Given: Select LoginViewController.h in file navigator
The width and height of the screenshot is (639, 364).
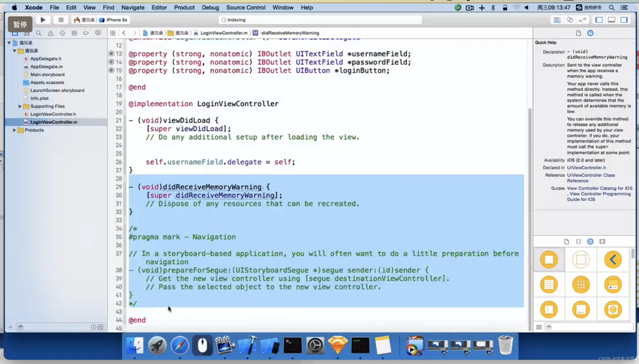Looking at the screenshot, I should pyautogui.click(x=53, y=114).
